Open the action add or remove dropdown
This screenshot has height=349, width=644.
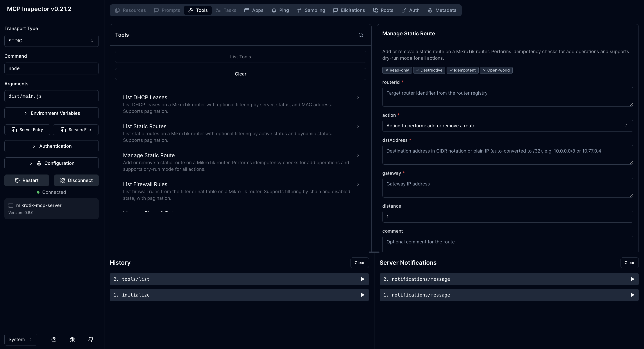(x=508, y=126)
